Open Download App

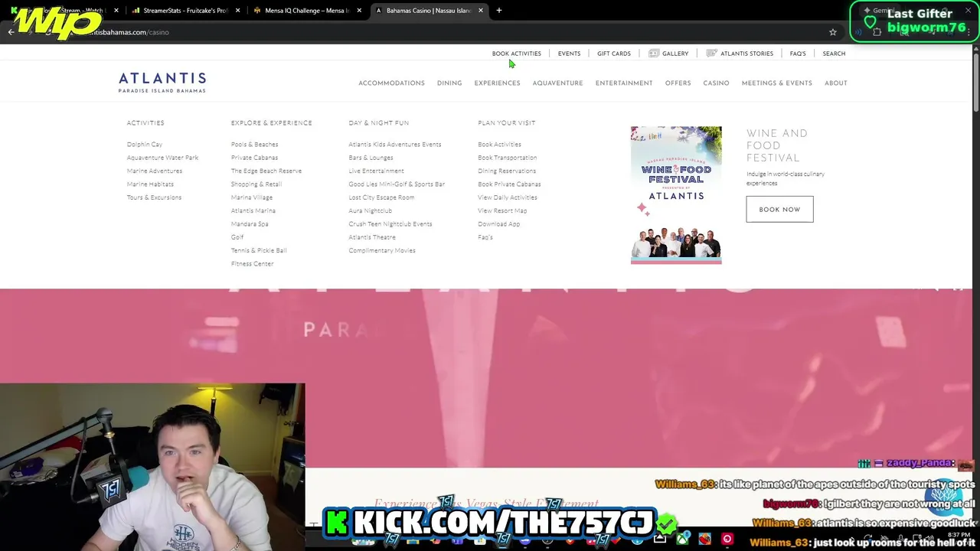pyautogui.click(x=498, y=224)
